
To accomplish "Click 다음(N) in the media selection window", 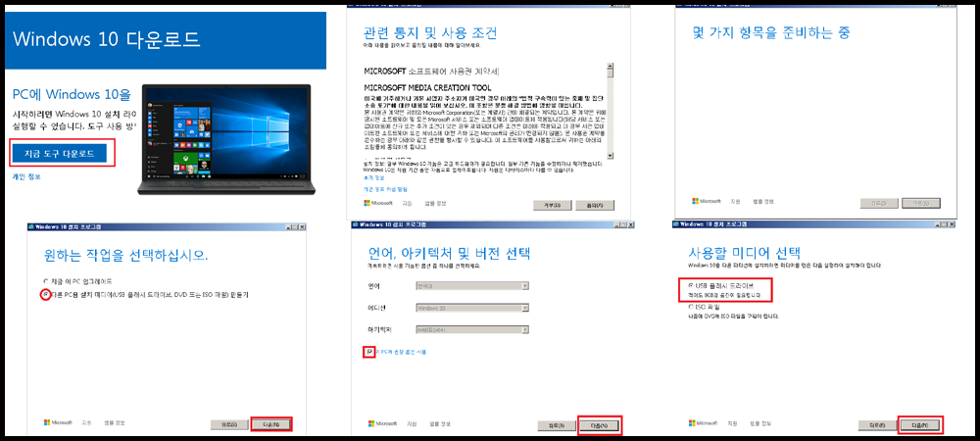I will [920, 425].
